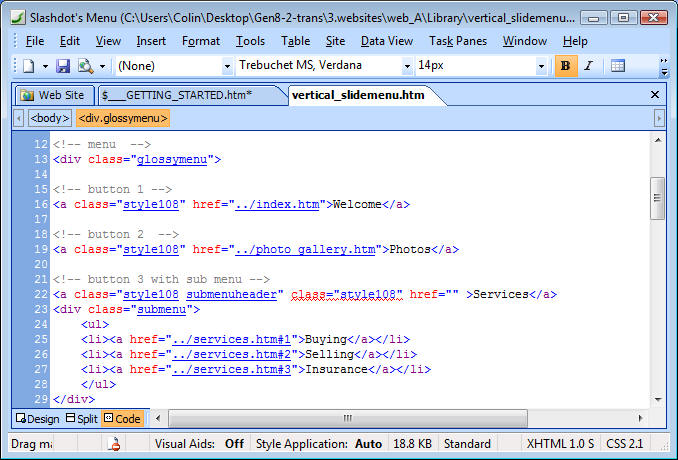Click the Standard rendering mode indicator
This screenshot has width=678, height=460.
click(467, 444)
